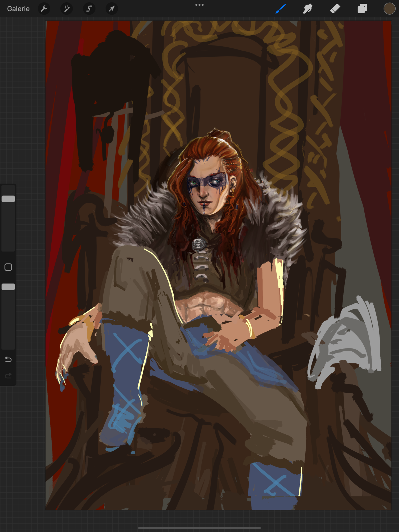Select the Paint brush tool

tap(281, 9)
